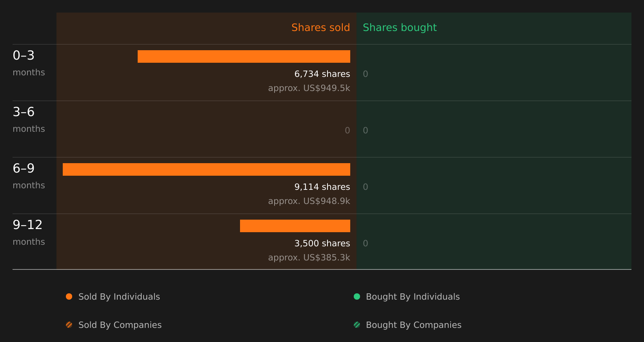The width and height of the screenshot is (644, 342).
Task: Click the 6–9 months orange sold bar
Action: coord(206,169)
